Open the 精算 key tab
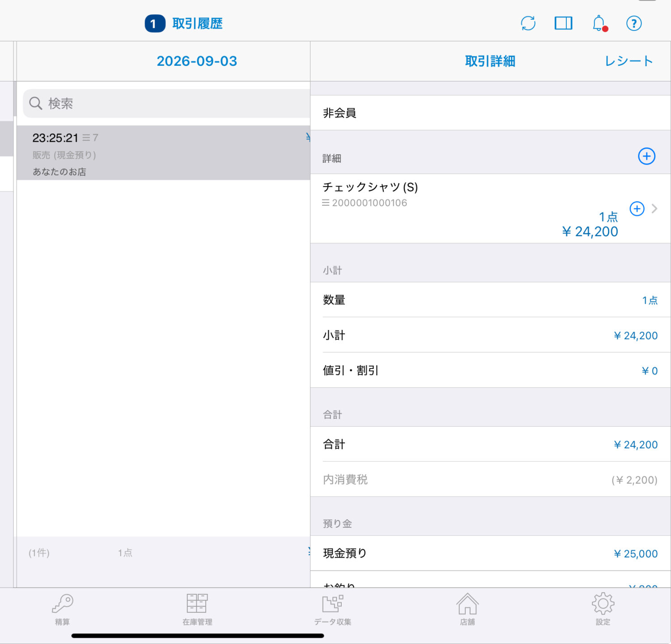This screenshot has width=671, height=644. point(62,609)
